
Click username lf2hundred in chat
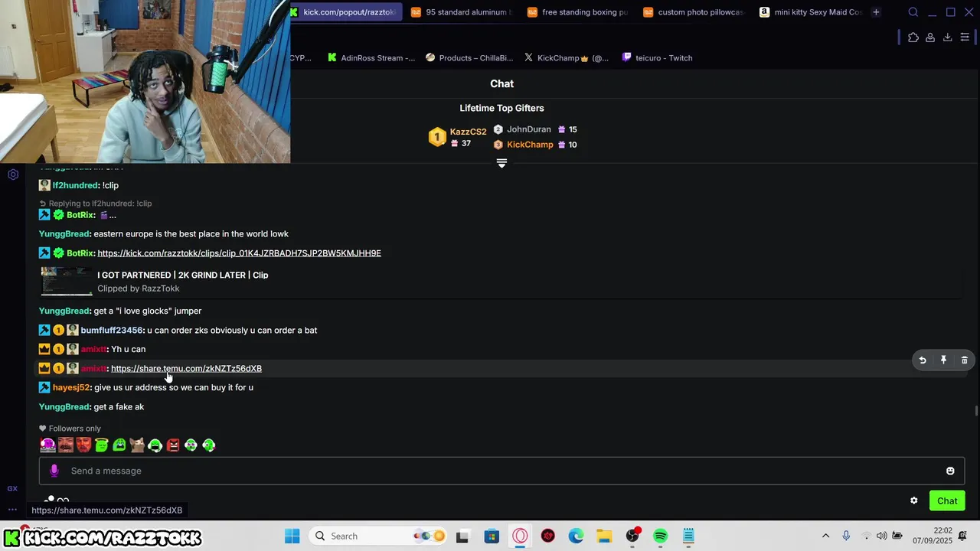tap(76, 185)
